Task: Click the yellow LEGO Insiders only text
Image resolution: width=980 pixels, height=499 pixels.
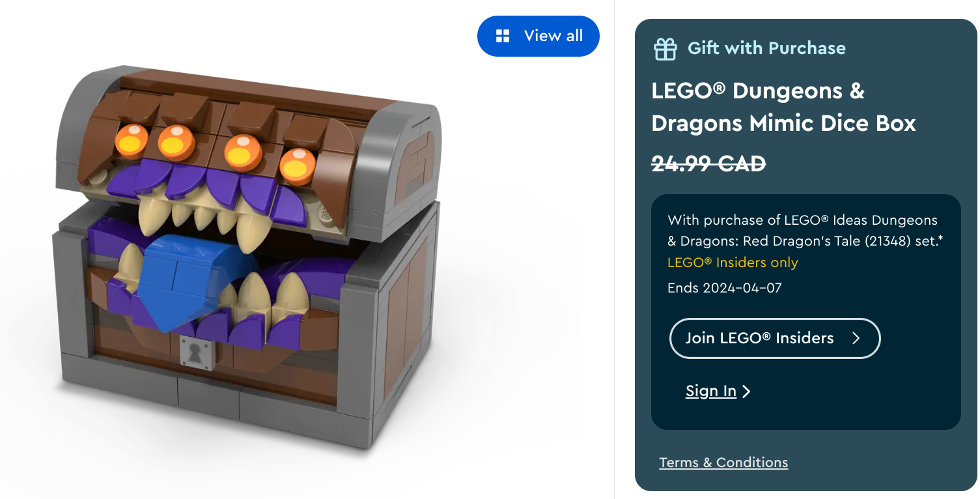Action: click(x=733, y=263)
